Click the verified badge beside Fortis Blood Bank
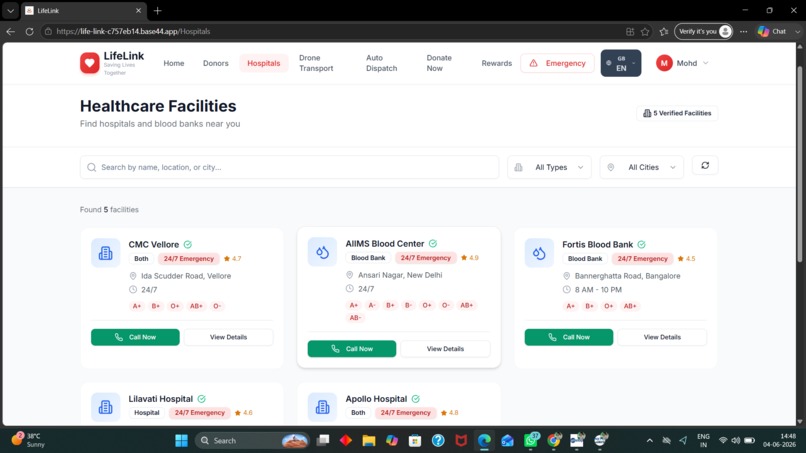This screenshot has width=806, height=453. 642,245
